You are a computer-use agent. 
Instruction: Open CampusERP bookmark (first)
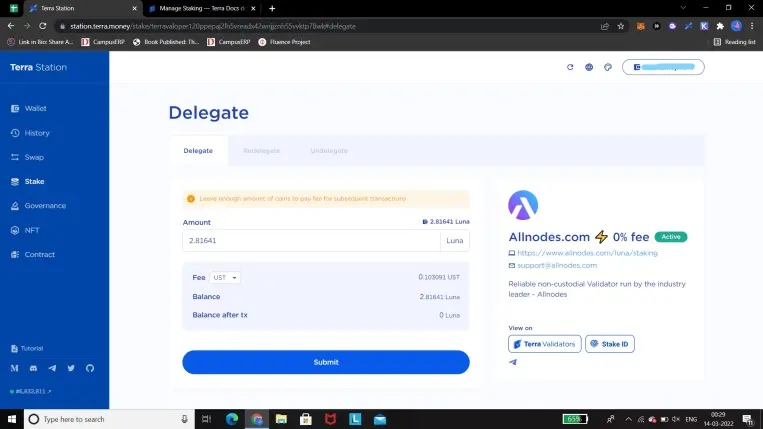pos(103,42)
